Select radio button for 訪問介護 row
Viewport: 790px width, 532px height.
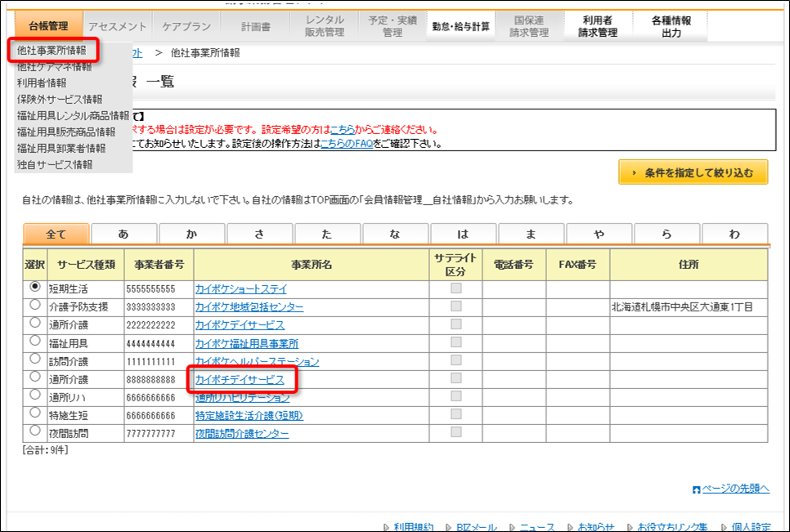pyautogui.click(x=35, y=359)
